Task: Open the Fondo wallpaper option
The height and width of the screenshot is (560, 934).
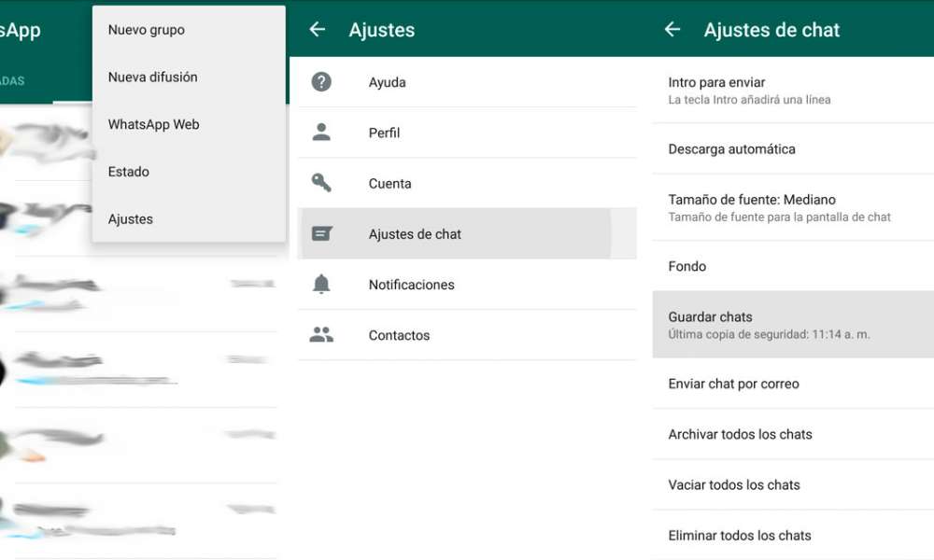Action: tap(793, 266)
